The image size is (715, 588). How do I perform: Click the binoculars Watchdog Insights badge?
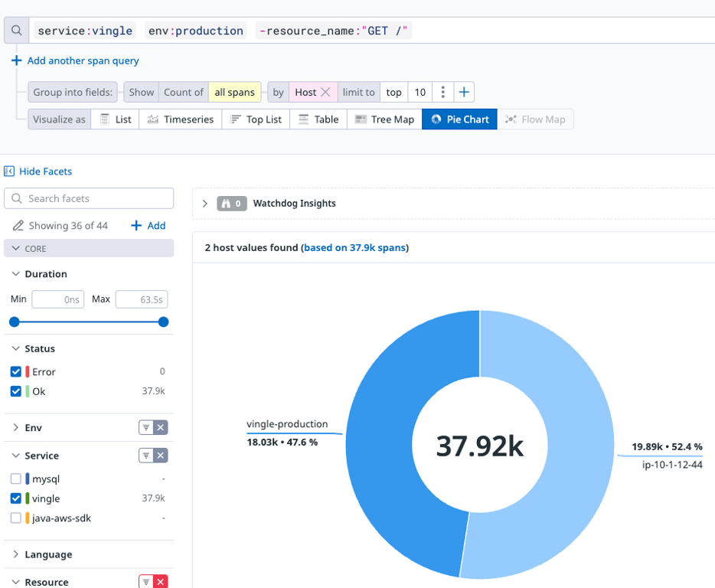[x=232, y=204]
